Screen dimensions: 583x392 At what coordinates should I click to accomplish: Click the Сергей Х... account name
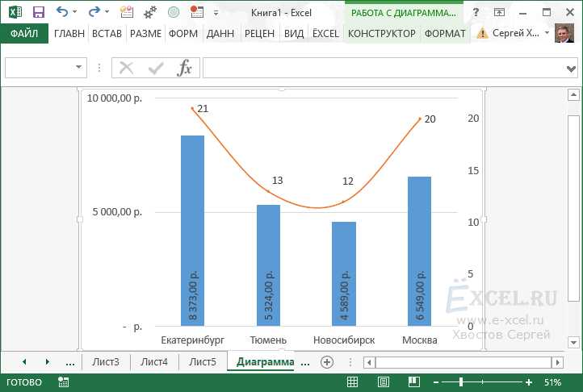(516, 33)
